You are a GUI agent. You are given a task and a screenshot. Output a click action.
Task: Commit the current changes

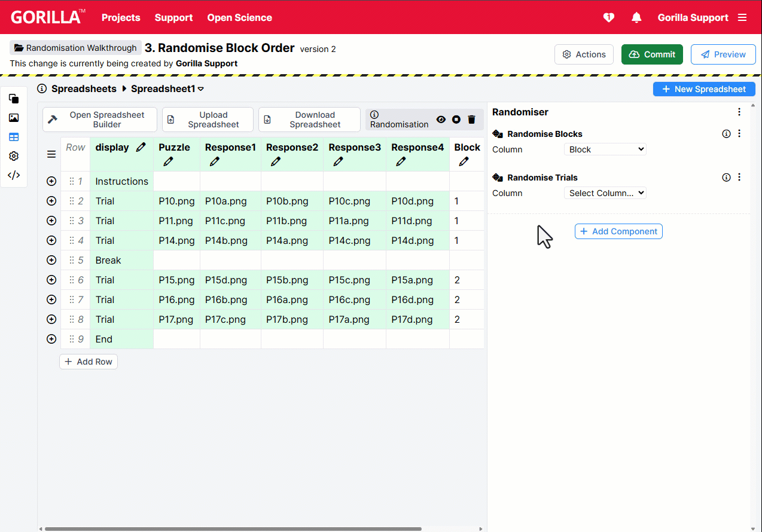pos(652,54)
